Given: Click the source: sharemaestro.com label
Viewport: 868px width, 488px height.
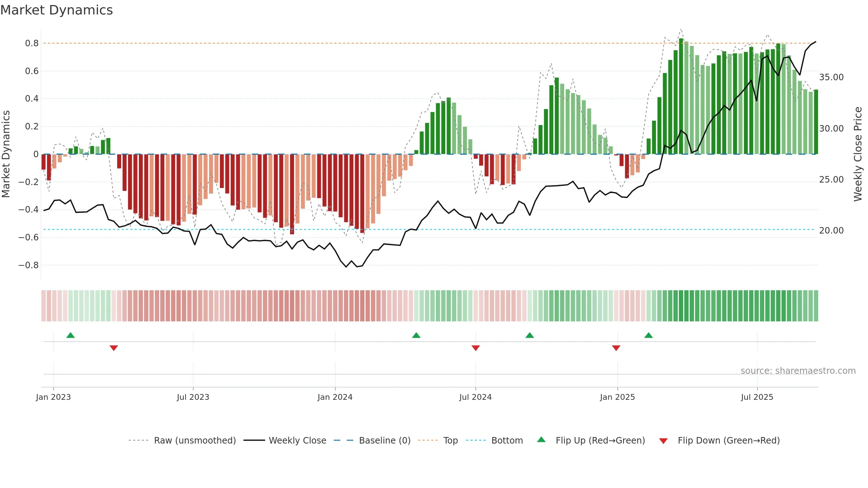Looking at the screenshot, I should [x=798, y=371].
